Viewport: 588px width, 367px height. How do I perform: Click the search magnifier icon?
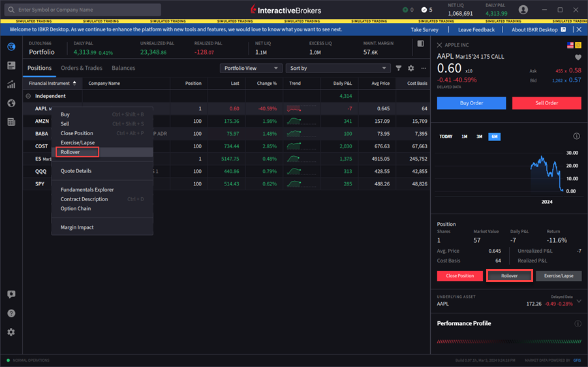click(11, 10)
